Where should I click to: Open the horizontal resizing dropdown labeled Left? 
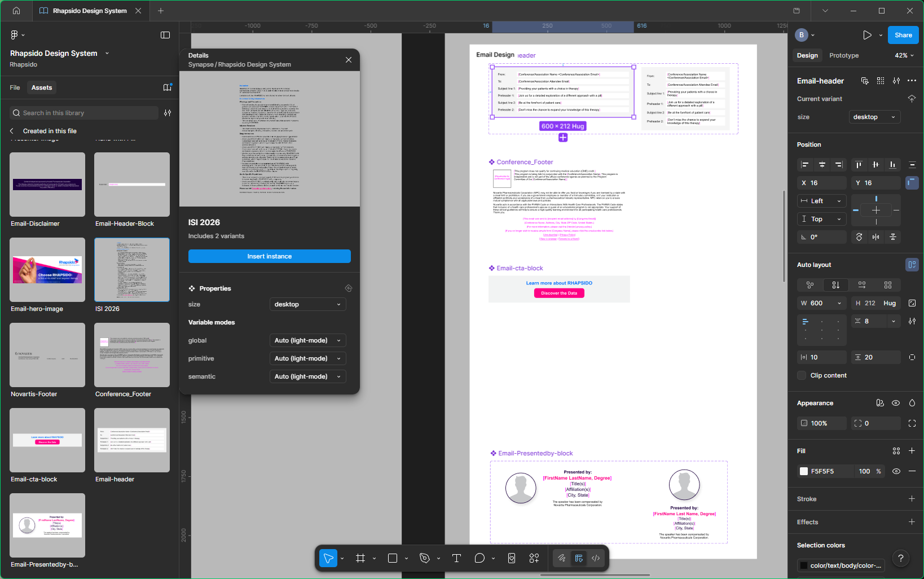[821, 201]
